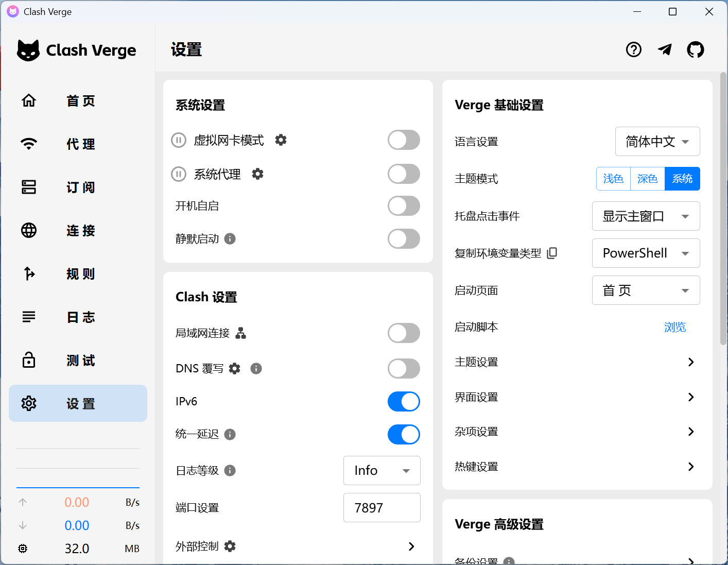The height and width of the screenshot is (565, 728).
Task: Open the PowerShell environment type dropdown
Action: click(x=646, y=253)
